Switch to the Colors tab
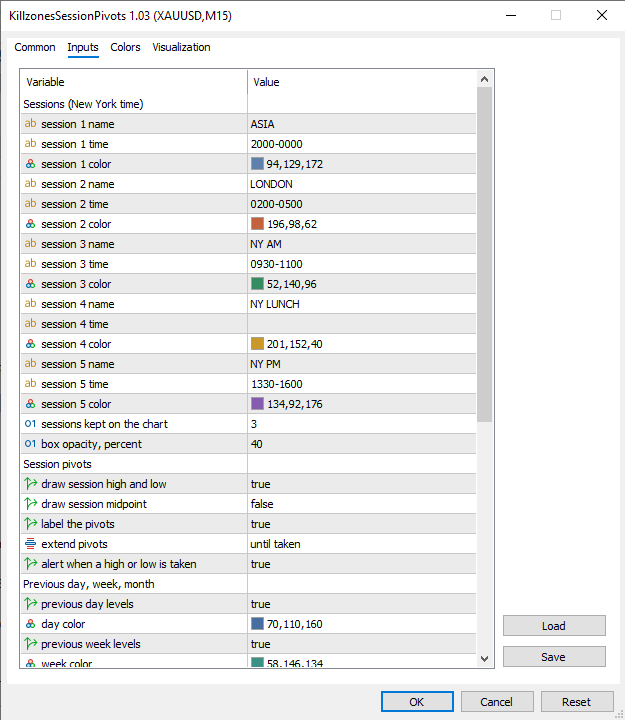The width and height of the screenshot is (625, 720). coord(125,47)
